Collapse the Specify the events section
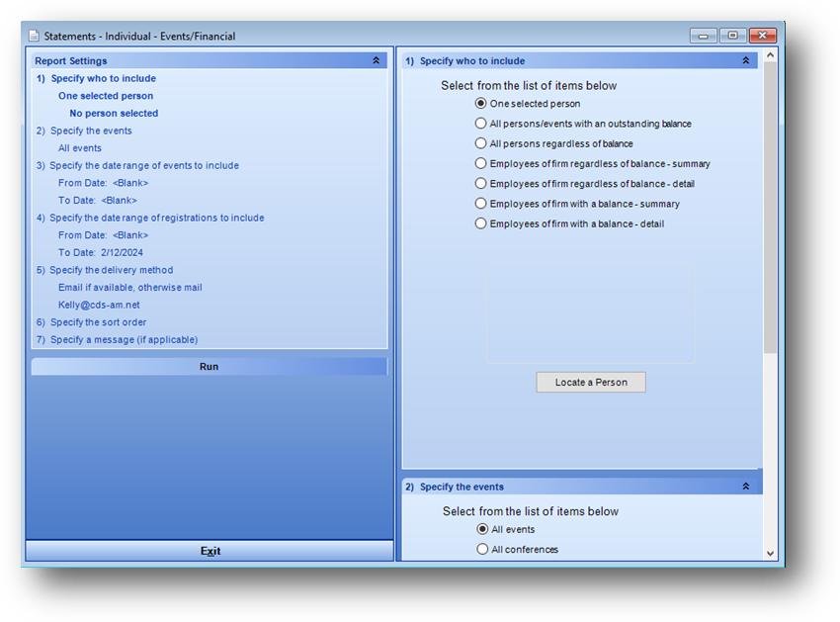This screenshot has width=840, height=622. click(746, 487)
